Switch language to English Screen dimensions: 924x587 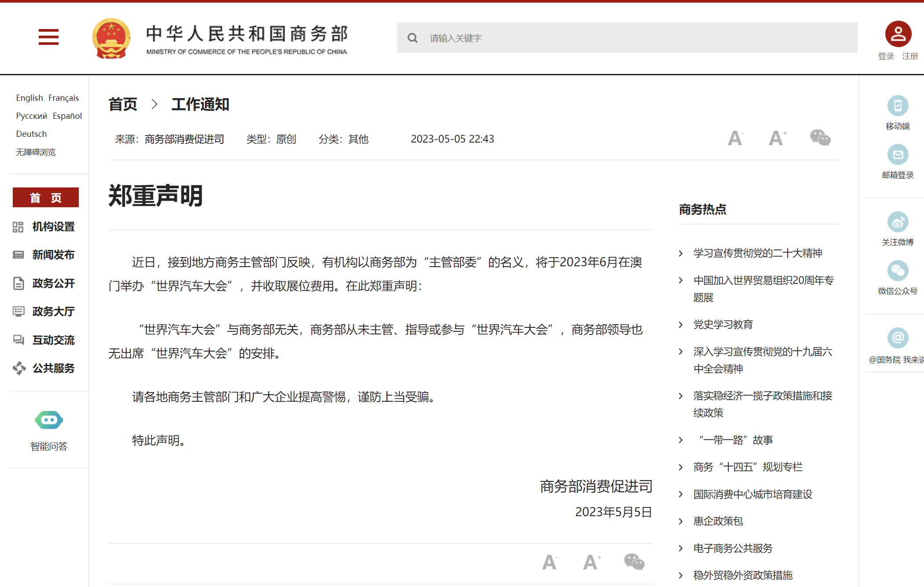coord(29,98)
